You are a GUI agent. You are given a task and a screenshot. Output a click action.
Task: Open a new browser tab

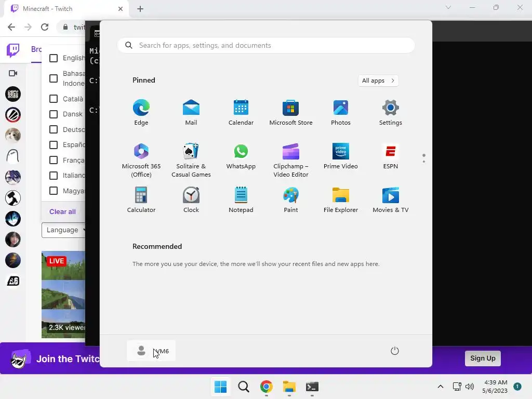pos(140,9)
